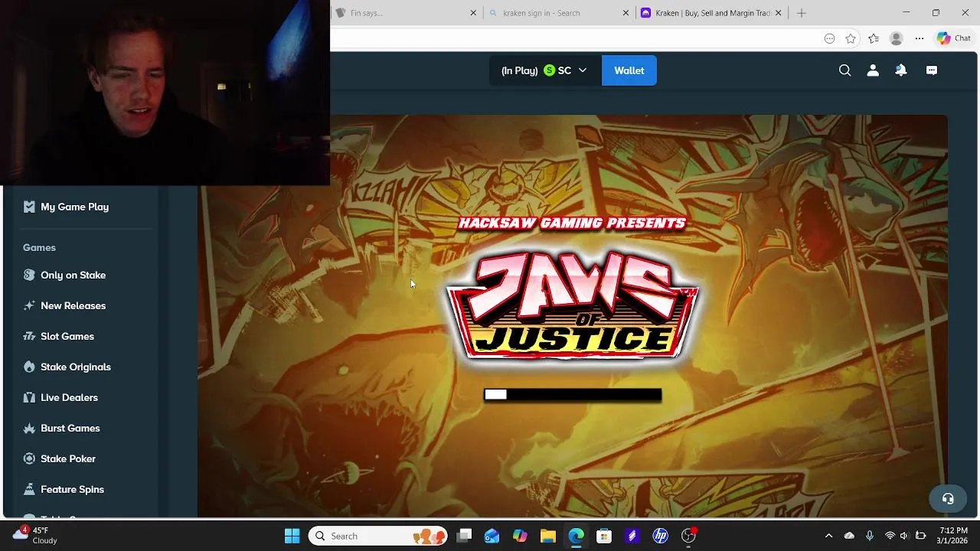Open My Game Play link

pos(74,207)
